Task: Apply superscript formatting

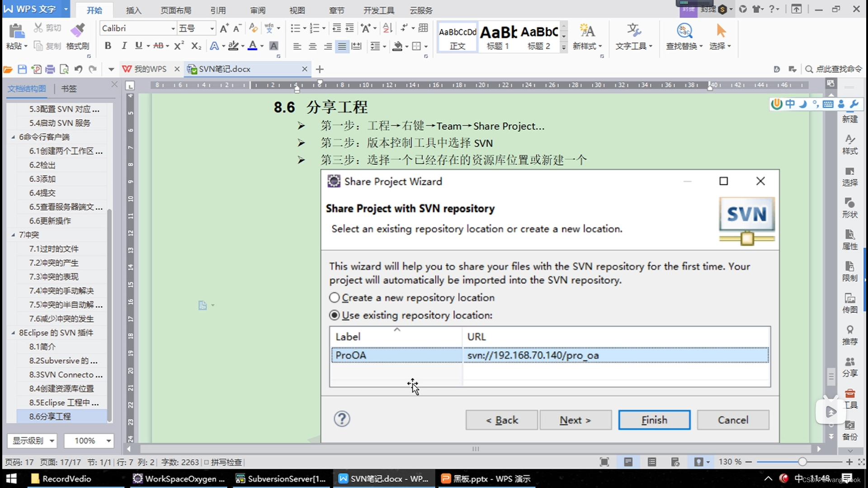Action: (179, 46)
